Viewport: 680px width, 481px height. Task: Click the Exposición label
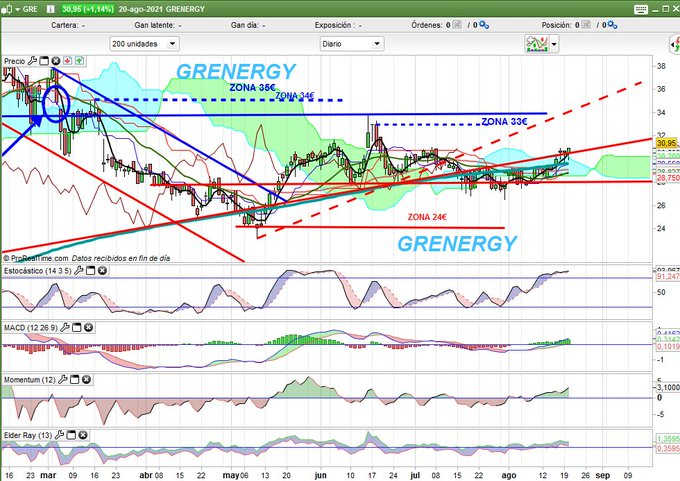tap(333, 25)
